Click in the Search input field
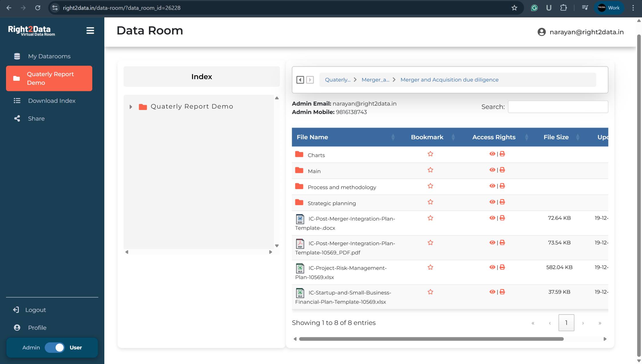Image resolution: width=642 pixels, height=364 pixels. 558,107
